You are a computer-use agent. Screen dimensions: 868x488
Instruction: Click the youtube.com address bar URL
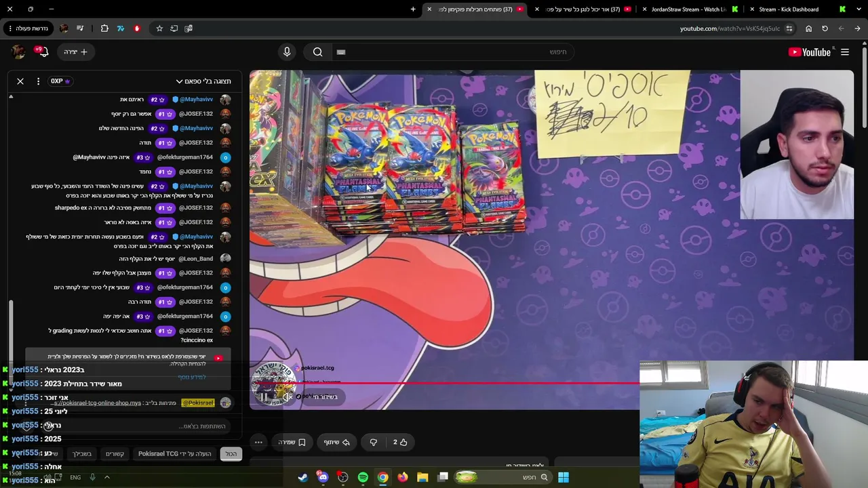(x=730, y=28)
